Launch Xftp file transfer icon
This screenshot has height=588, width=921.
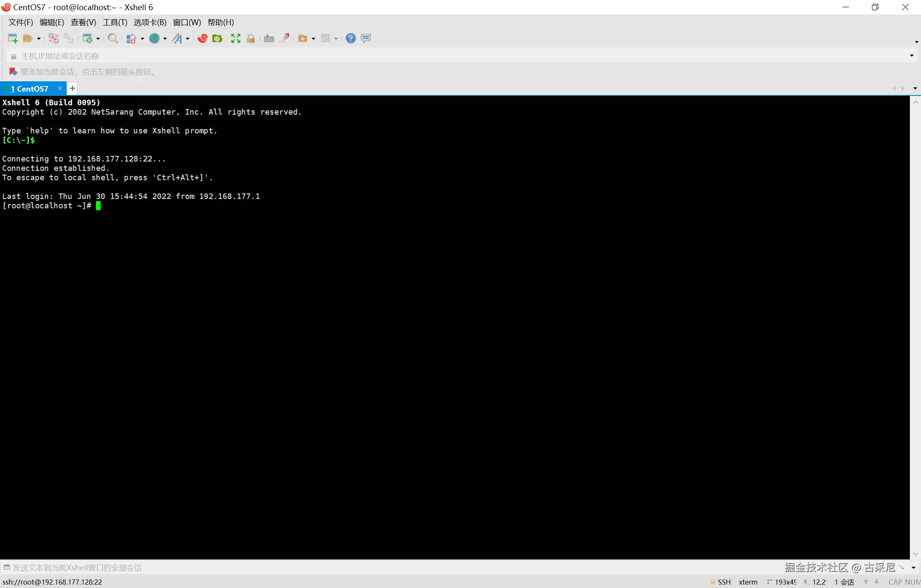(217, 39)
